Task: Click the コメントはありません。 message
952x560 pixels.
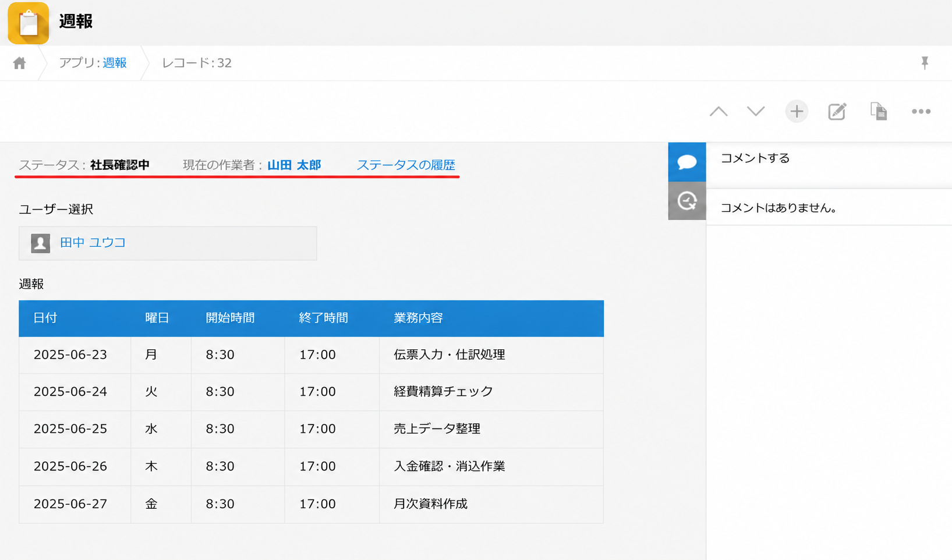Action: [779, 208]
